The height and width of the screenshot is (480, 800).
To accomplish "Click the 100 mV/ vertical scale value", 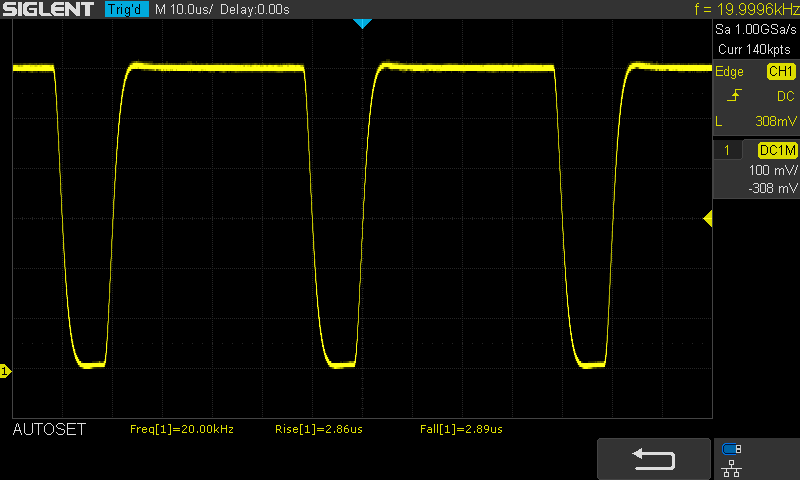I will pyautogui.click(x=772, y=170).
